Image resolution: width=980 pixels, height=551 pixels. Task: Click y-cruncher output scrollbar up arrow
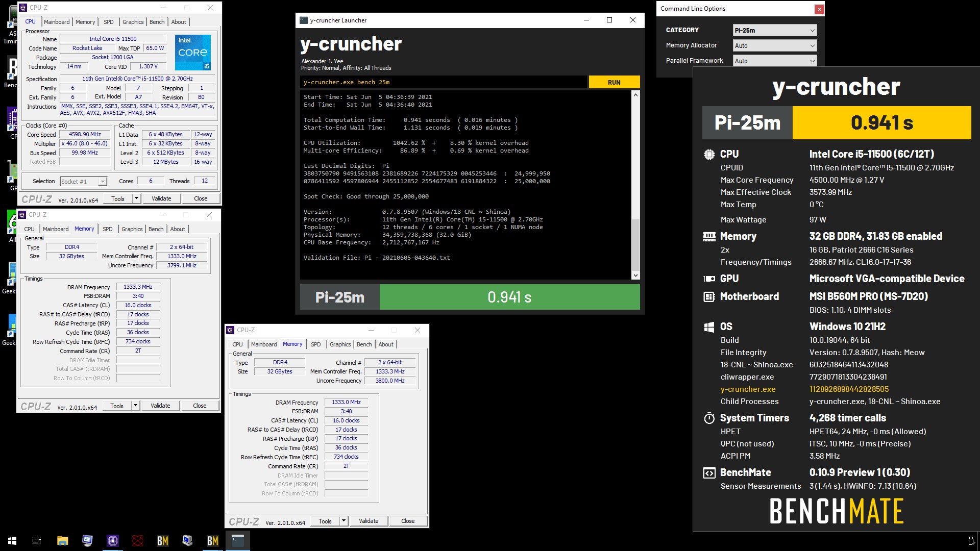tap(635, 95)
